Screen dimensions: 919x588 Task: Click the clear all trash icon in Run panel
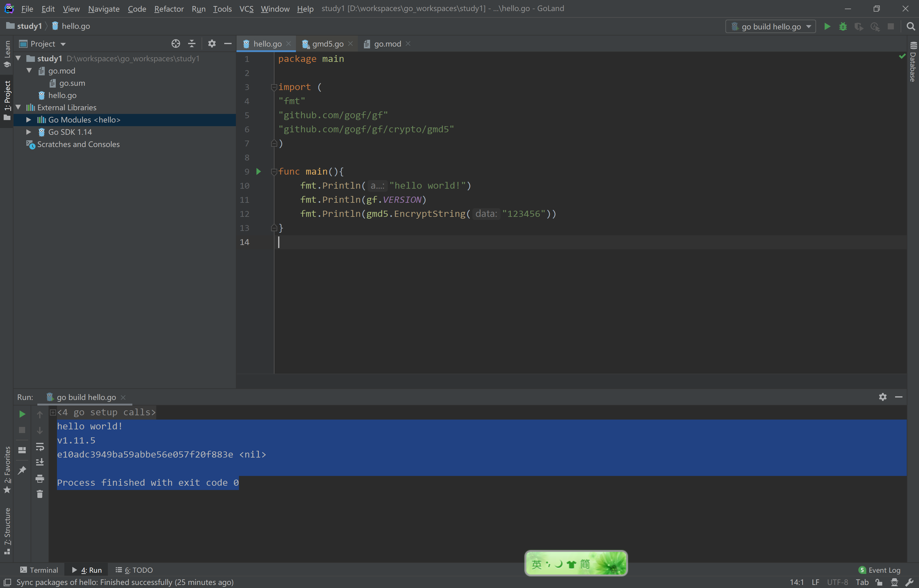coord(40,495)
